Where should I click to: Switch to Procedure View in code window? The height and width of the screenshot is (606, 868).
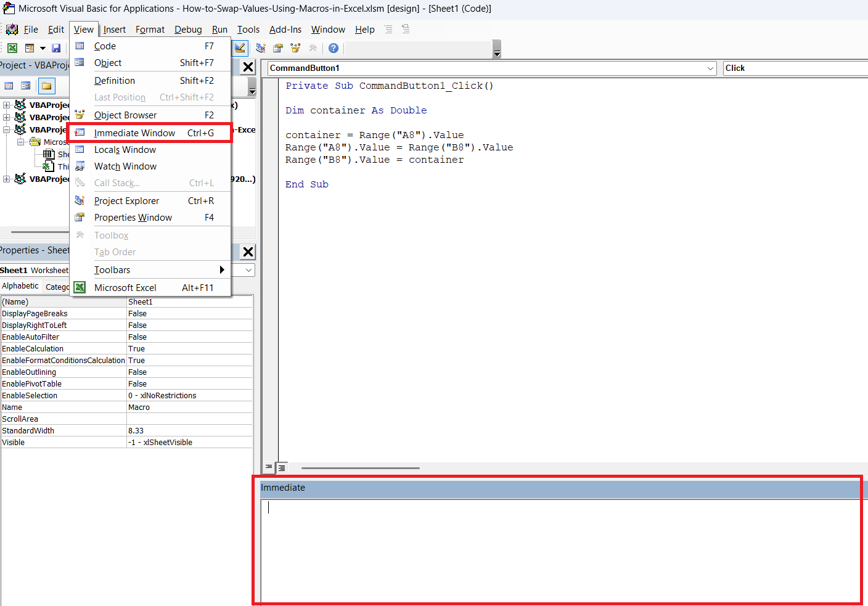coord(268,467)
